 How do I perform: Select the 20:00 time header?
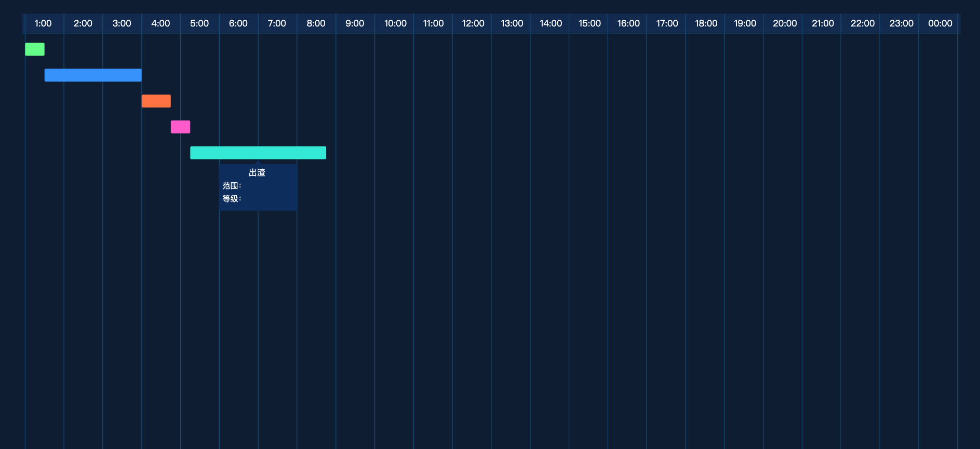784,23
